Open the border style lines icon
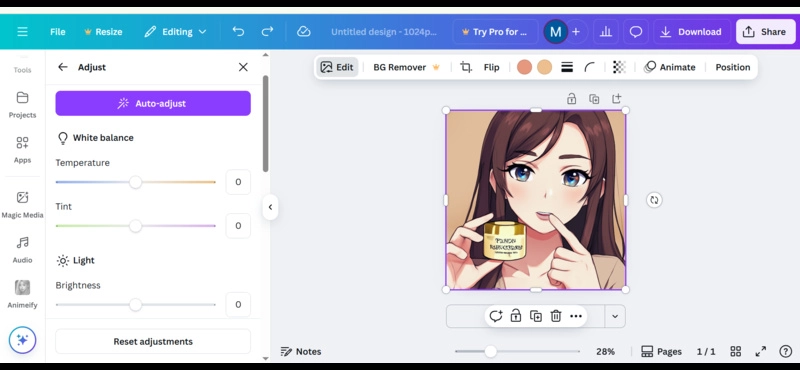The width and height of the screenshot is (800, 370). pos(567,67)
